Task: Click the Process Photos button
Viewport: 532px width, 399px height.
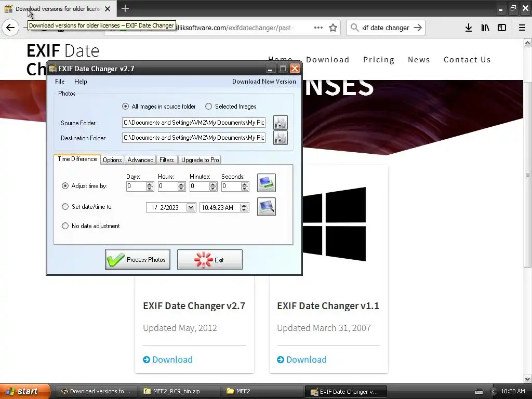Action: (x=137, y=260)
